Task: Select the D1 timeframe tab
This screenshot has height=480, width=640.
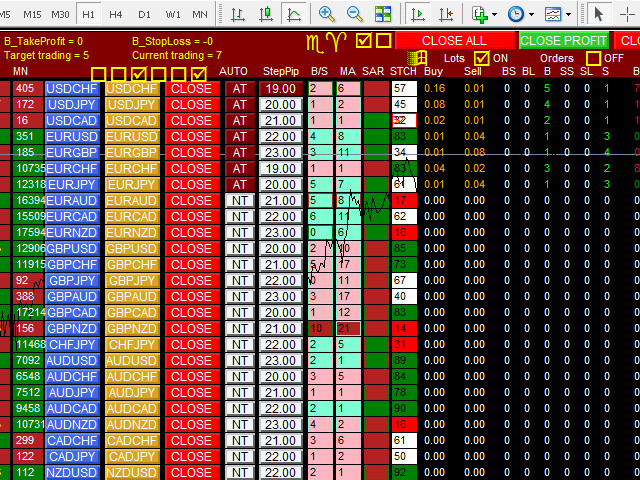Action: [x=145, y=14]
